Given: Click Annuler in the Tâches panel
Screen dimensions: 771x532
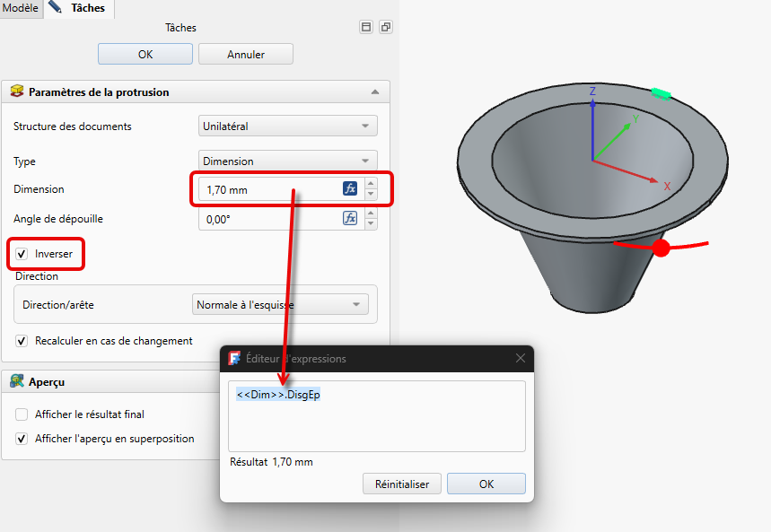Looking at the screenshot, I should [245, 54].
